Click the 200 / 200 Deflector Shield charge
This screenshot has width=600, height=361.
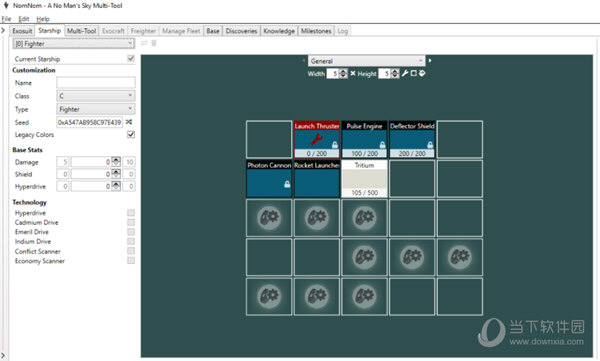pos(412,153)
